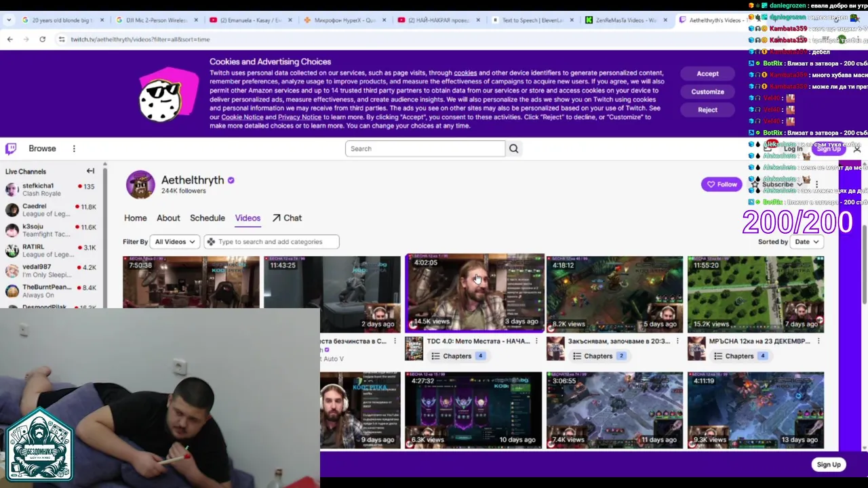Open options menu for TDC 4.0 video

click(536, 341)
